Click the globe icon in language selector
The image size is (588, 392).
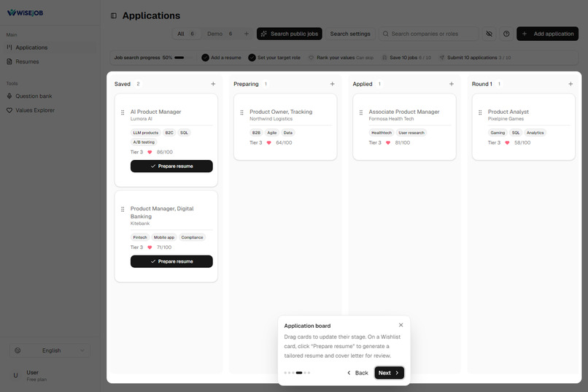click(x=18, y=350)
